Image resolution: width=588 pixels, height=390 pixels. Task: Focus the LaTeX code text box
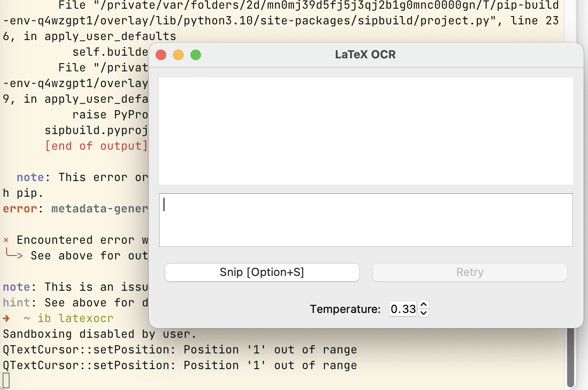pyautogui.click(x=366, y=220)
